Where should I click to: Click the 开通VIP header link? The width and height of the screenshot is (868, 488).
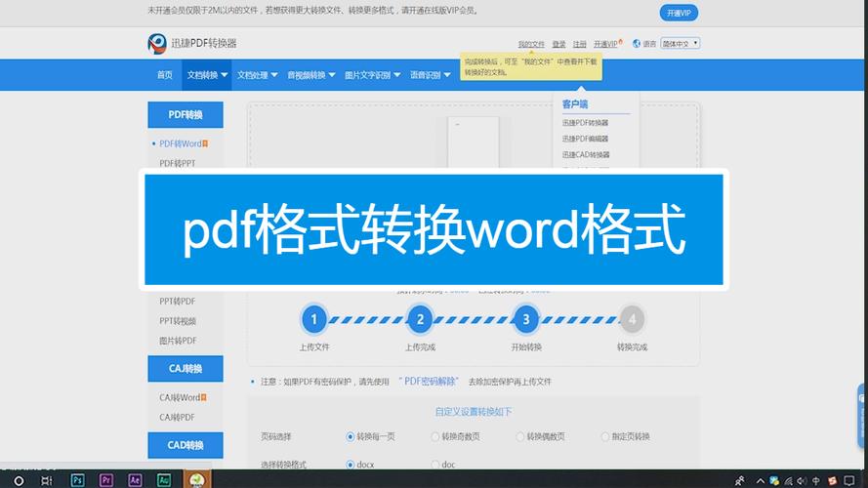(607, 44)
